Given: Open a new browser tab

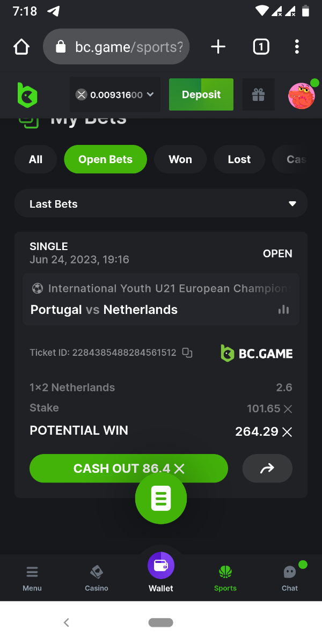Looking at the screenshot, I should point(218,47).
